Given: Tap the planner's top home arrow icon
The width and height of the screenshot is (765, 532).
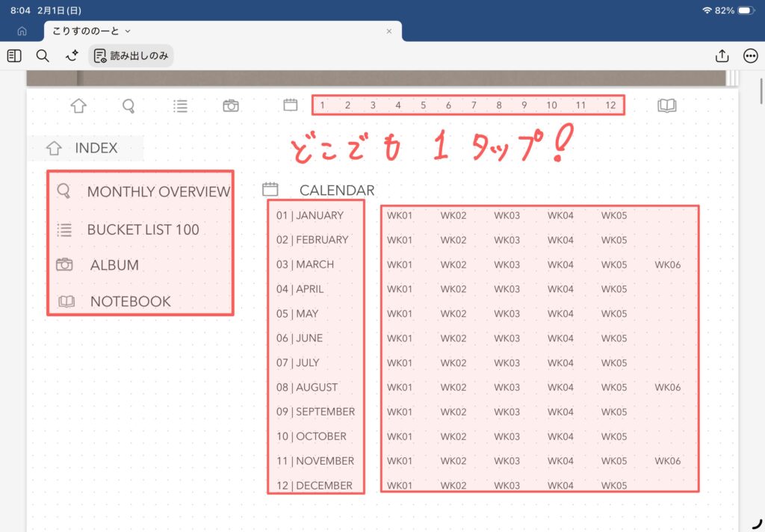Looking at the screenshot, I should pyautogui.click(x=78, y=106).
